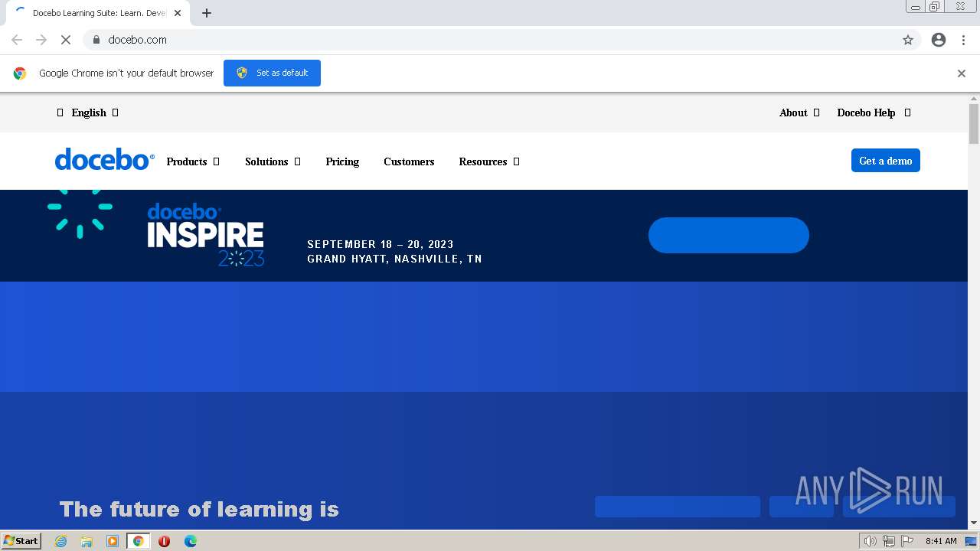The height and width of the screenshot is (551, 980).
Task: Click the page vertical scrollbar thumb
Action: pos(974,123)
